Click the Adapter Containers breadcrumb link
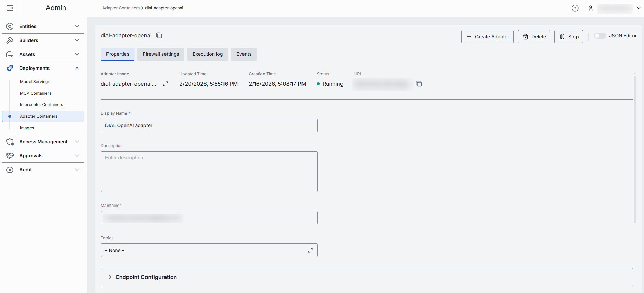 [121, 8]
